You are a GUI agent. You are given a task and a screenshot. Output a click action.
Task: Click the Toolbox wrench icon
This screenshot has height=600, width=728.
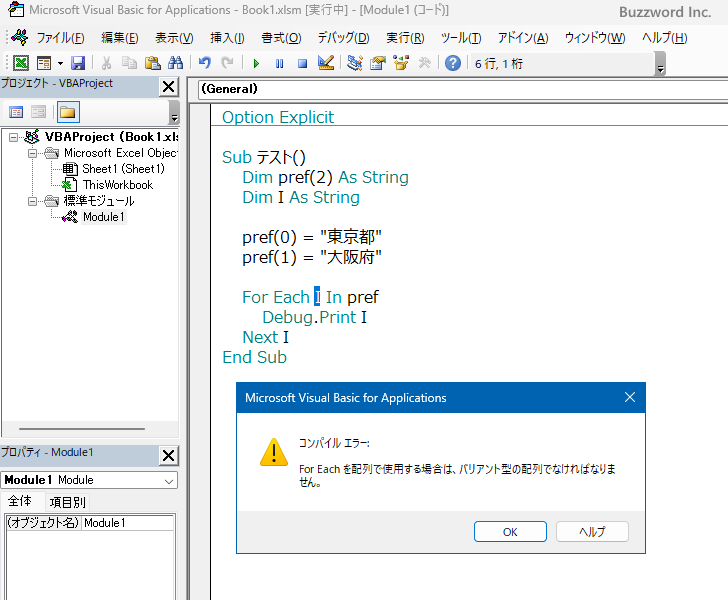coord(424,63)
